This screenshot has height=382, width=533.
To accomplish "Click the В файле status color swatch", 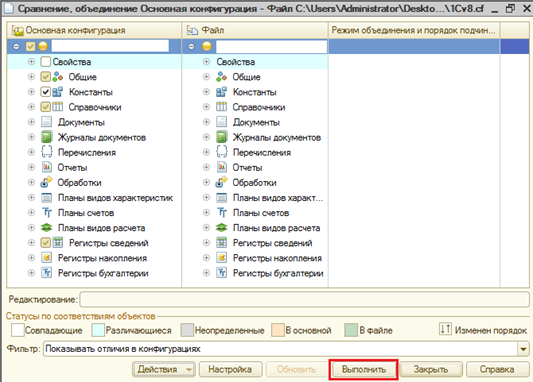I will click(351, 330).
